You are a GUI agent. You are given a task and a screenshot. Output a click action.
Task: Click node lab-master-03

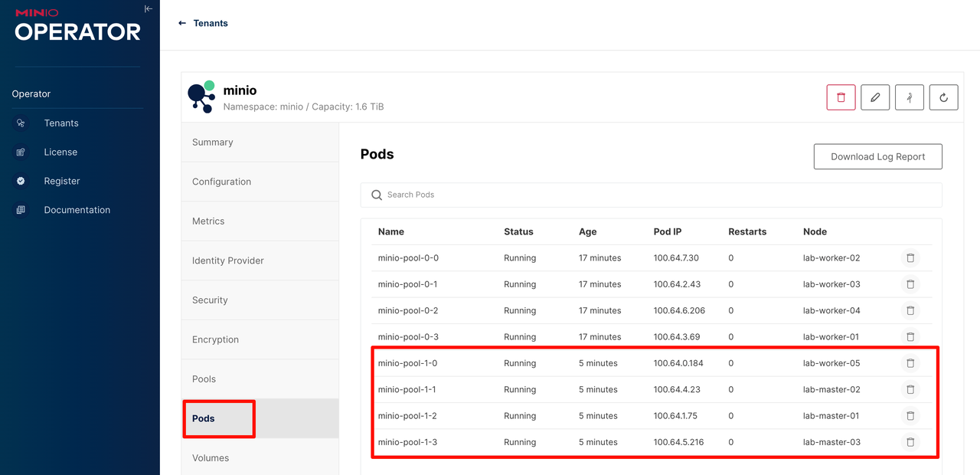(831, 442)
